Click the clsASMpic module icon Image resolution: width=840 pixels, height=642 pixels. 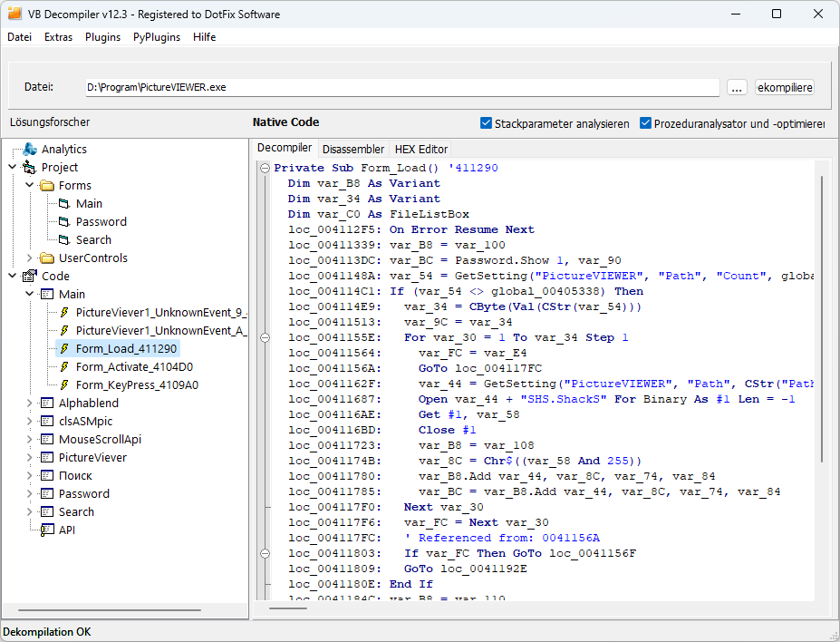(x=47, y=422)
